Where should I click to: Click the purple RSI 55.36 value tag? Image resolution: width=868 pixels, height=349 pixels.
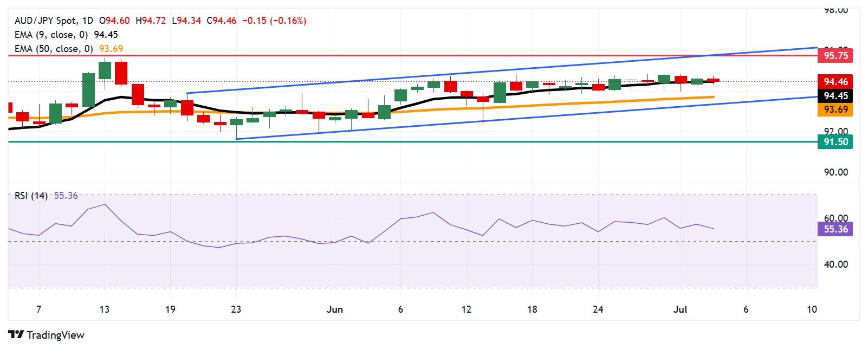[x=835, y=229]
